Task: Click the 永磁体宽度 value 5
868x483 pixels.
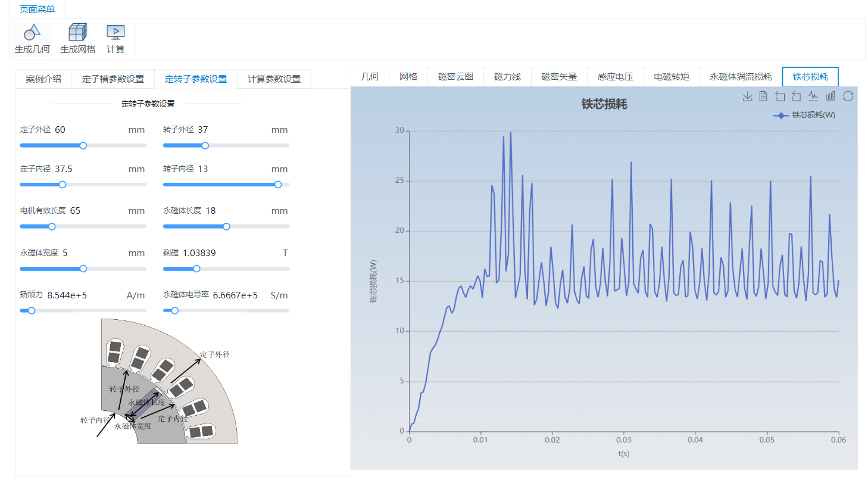Action: pyautogui.click(x=65, y=253)
